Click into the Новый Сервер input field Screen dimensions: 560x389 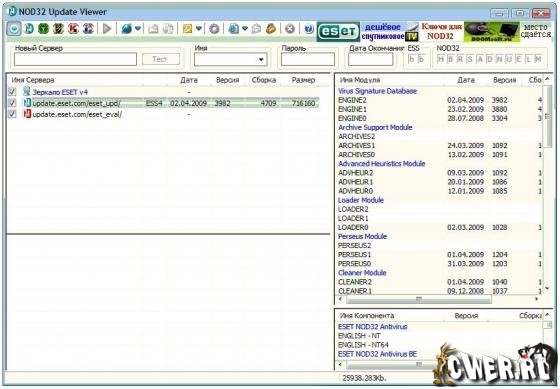pos(75,59)
